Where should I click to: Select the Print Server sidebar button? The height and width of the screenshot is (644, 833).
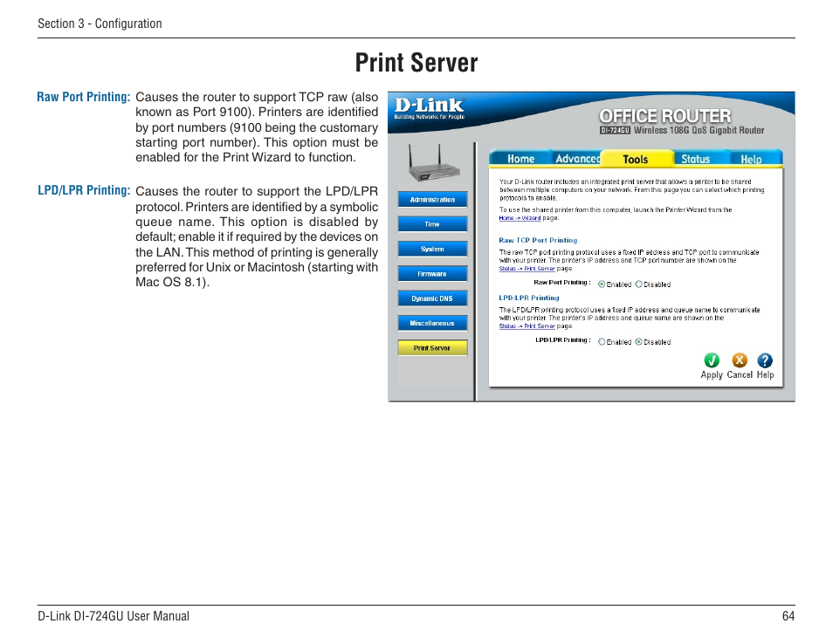click(432, 348)
